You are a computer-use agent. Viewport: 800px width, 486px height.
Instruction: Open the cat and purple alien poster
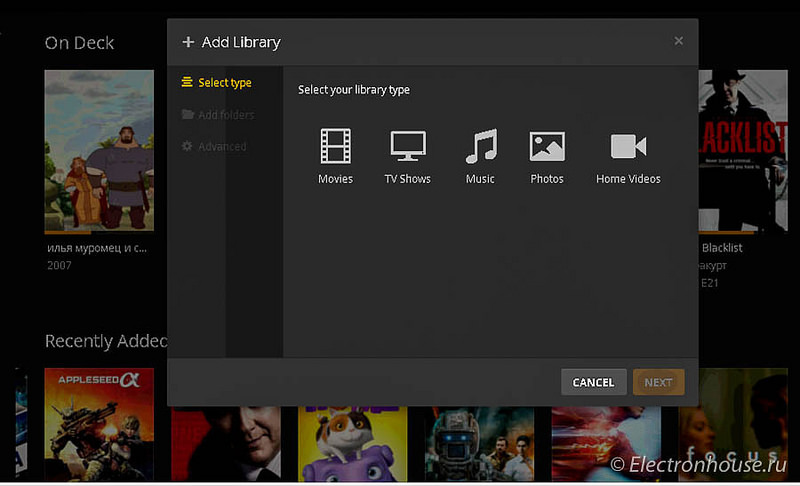click(x=353, y=444)
